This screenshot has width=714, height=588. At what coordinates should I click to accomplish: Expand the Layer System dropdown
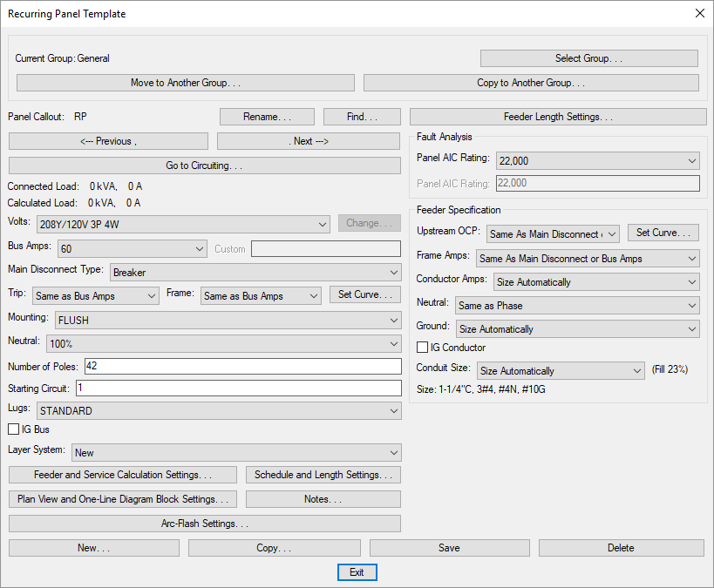pos(236,453)
